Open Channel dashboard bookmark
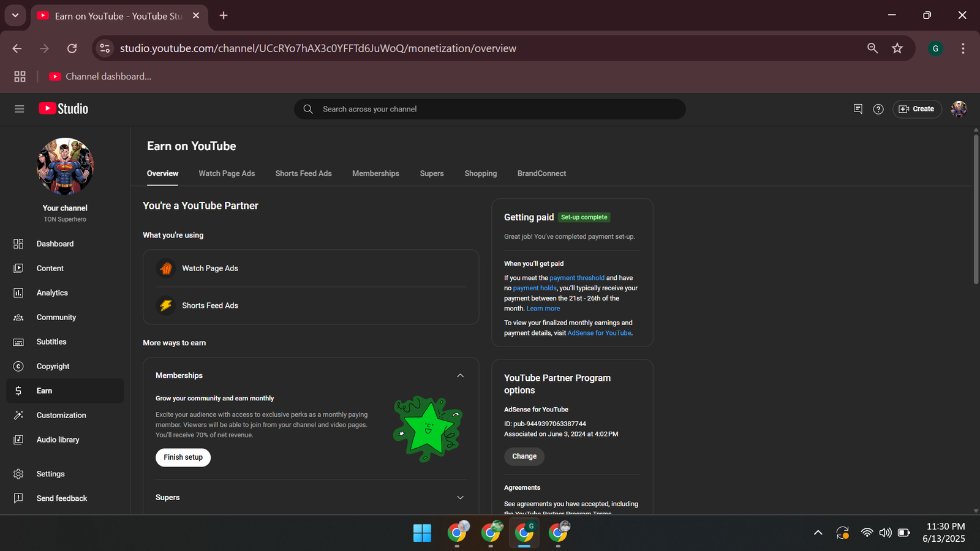The image size is (980, 551). click(x=100, y=77)
